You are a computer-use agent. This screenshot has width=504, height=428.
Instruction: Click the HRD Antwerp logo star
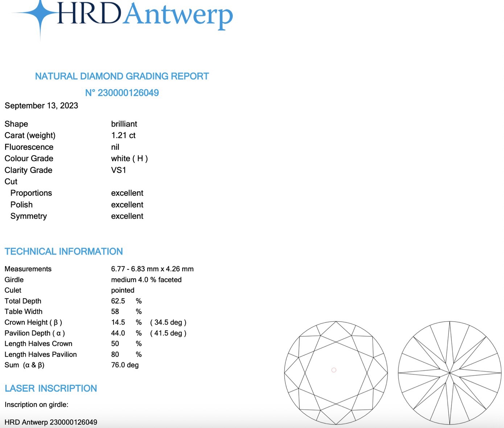(40, 14)
